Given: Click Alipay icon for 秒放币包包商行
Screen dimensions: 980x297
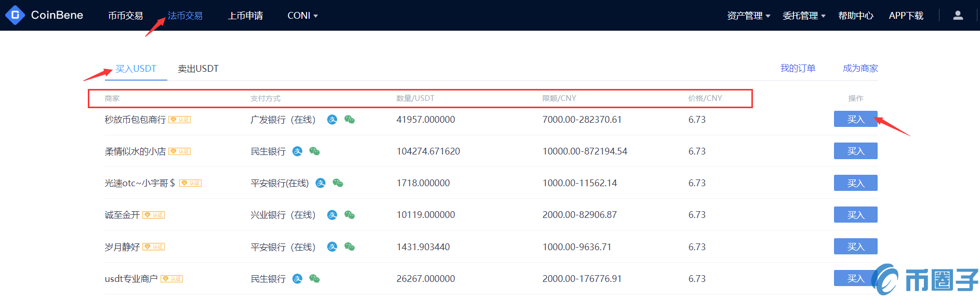Looking at the screenshot, I should click(x=332, y=120).
